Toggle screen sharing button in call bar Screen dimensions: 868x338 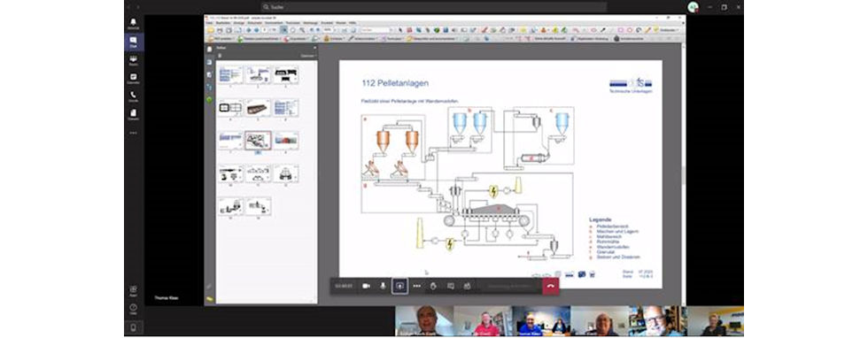[399, 286]
